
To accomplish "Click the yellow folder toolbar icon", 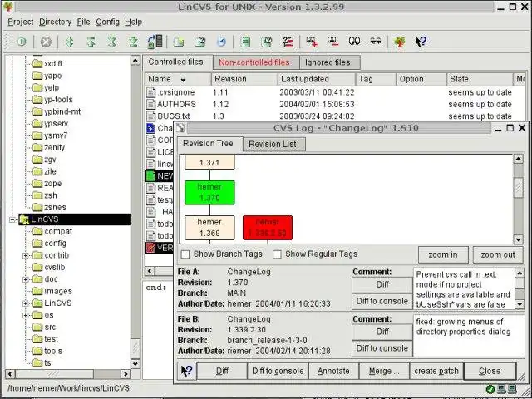I will click(x=179, y=42).
